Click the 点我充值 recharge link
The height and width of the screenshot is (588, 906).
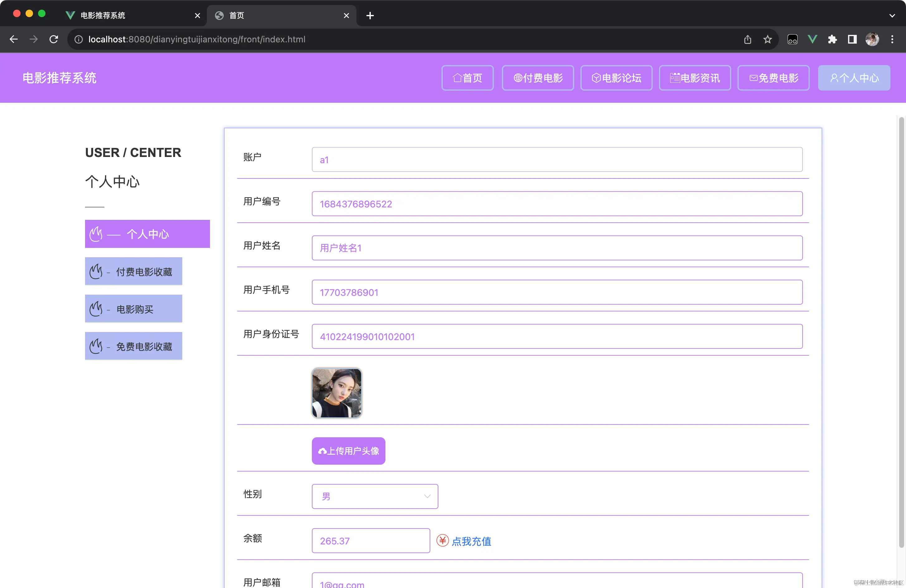pos(472,541)
